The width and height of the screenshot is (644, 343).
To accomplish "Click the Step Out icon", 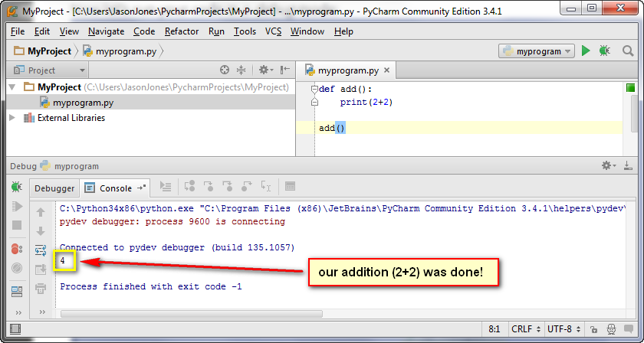I will coord(246,187).
